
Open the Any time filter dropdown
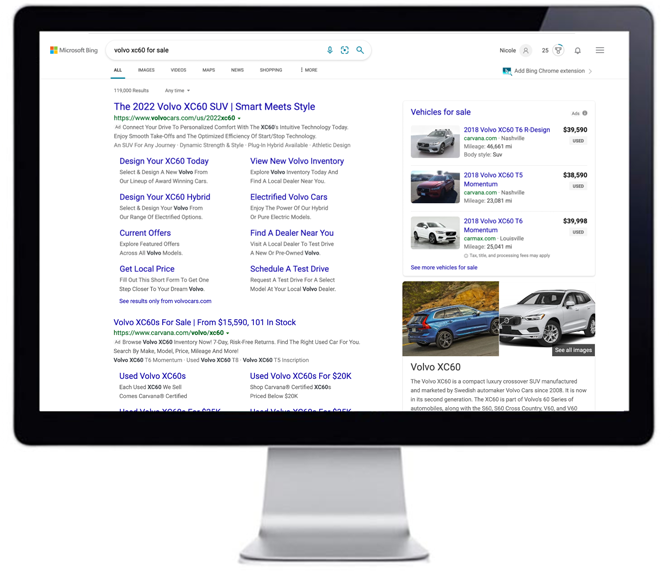click(177, 90)
